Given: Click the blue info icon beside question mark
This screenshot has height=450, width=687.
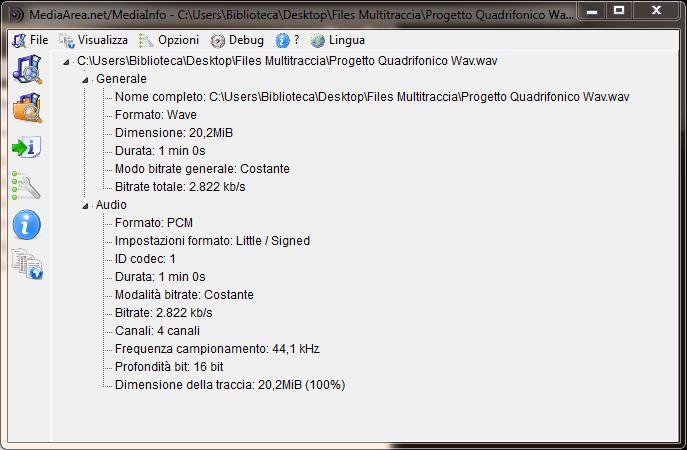Looking at the screenshot, I should coord(283,41).
